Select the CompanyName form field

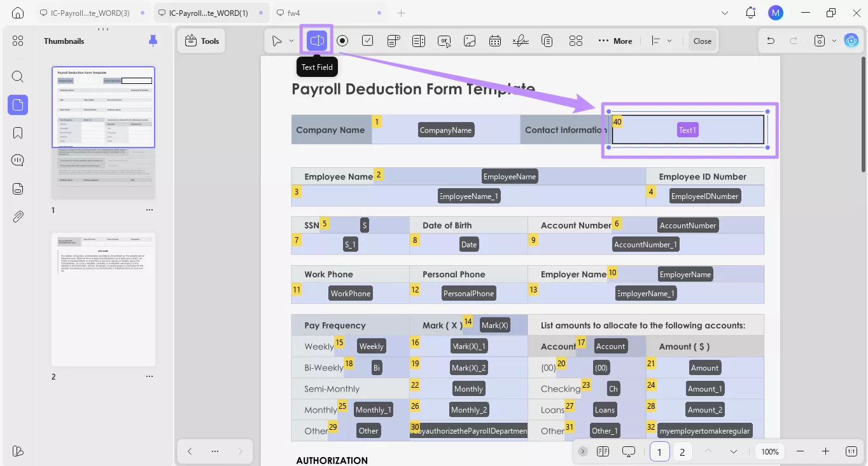(446, 130)
